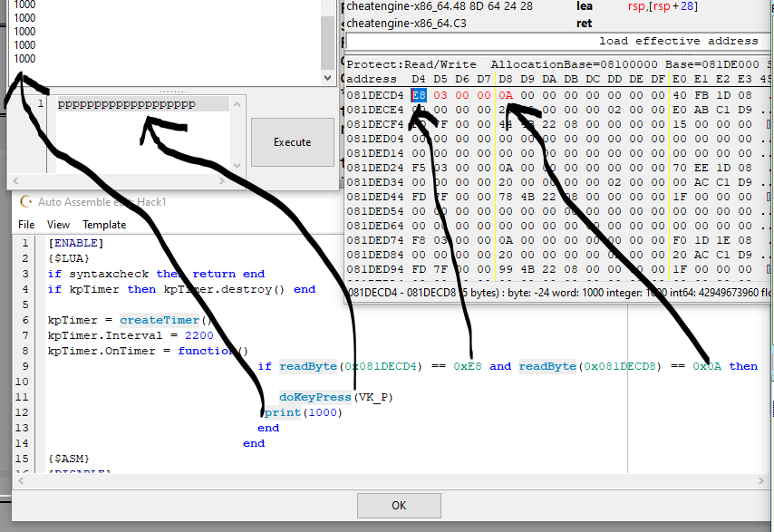The height and width of the screenshot is (532, 774).
Task: Click the Execute button for the Lua script
Action: (x=292, y=142)
